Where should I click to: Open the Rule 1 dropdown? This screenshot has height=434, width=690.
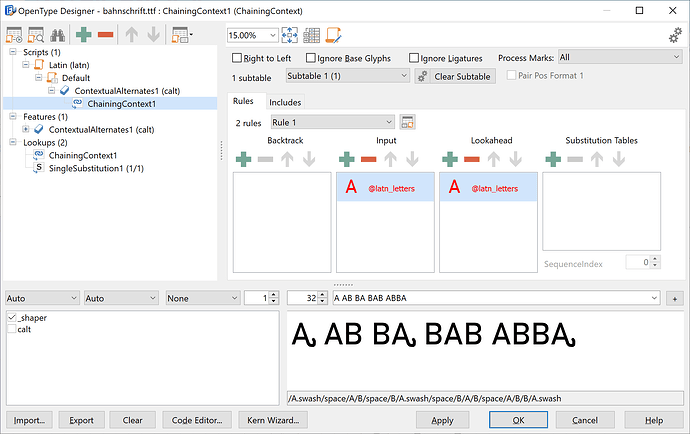(332, 122)
